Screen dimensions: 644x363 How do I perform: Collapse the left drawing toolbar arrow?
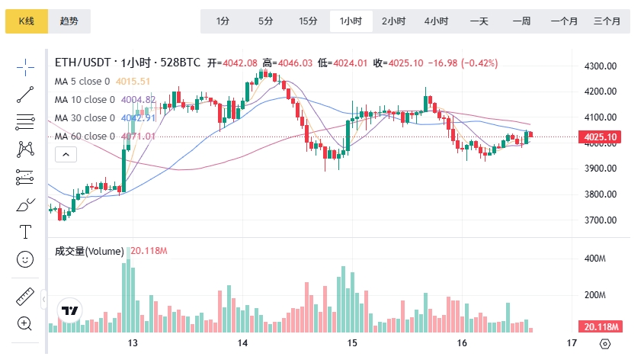click(43, 299)
